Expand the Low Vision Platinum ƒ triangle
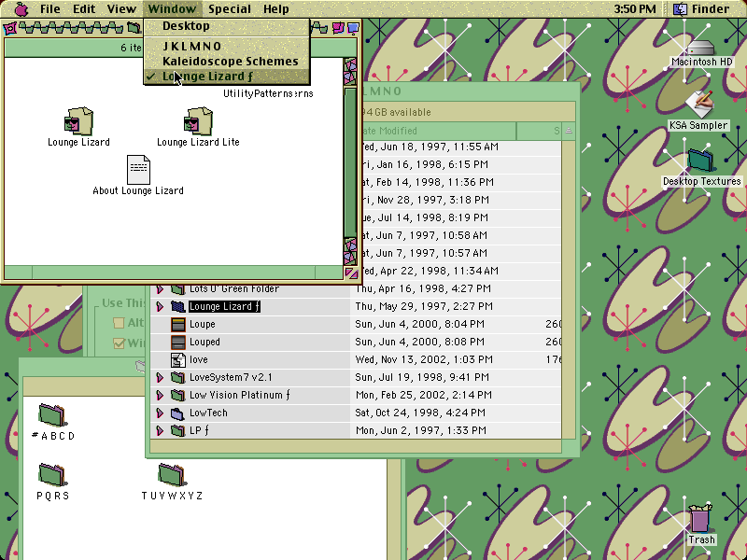The image size is (747, 560). pyautogui.click(x=160, y=395)
